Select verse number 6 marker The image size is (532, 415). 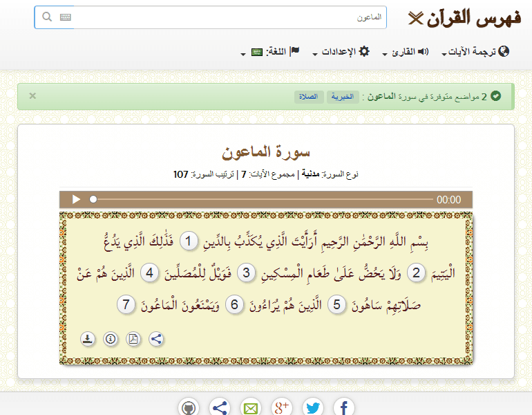pos(234,304)
